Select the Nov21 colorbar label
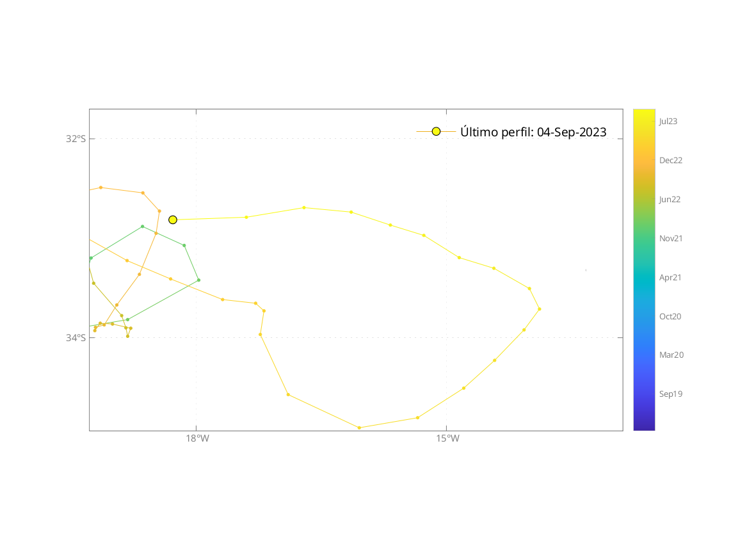The image size is (747, 560). (x=671, y=238)
